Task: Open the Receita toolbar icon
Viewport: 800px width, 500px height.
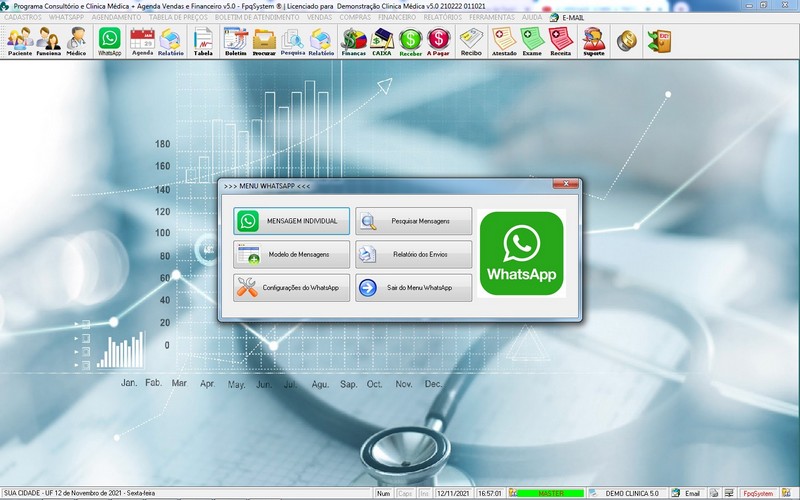Action: 560,41
